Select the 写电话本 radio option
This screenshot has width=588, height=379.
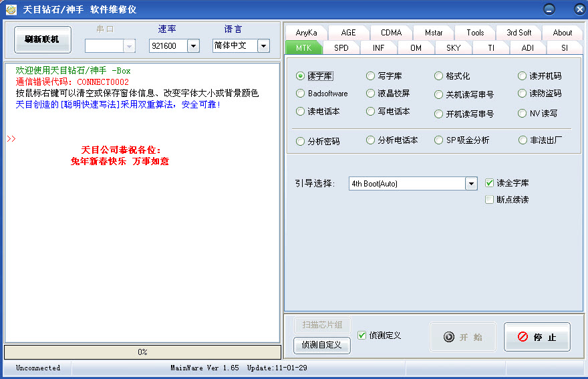coord(388,112)
